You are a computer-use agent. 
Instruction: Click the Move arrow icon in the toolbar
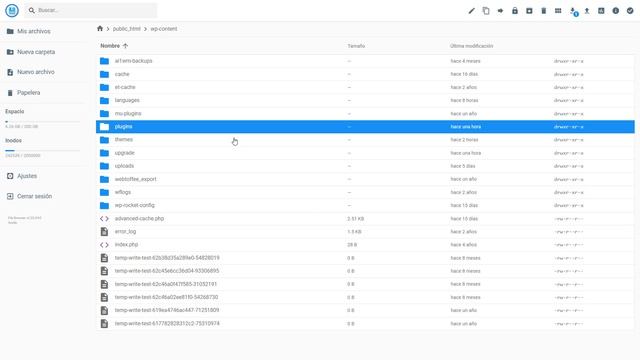point(500,11)
